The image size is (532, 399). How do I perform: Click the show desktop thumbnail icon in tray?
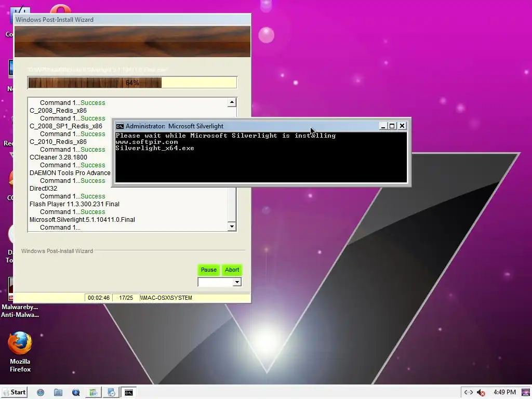525,392
